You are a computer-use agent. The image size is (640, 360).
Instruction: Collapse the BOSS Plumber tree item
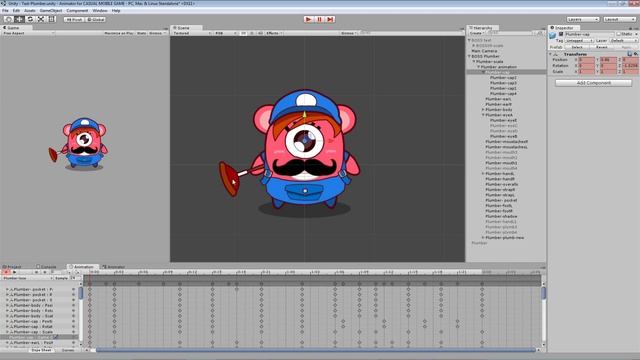pos(469,56)
